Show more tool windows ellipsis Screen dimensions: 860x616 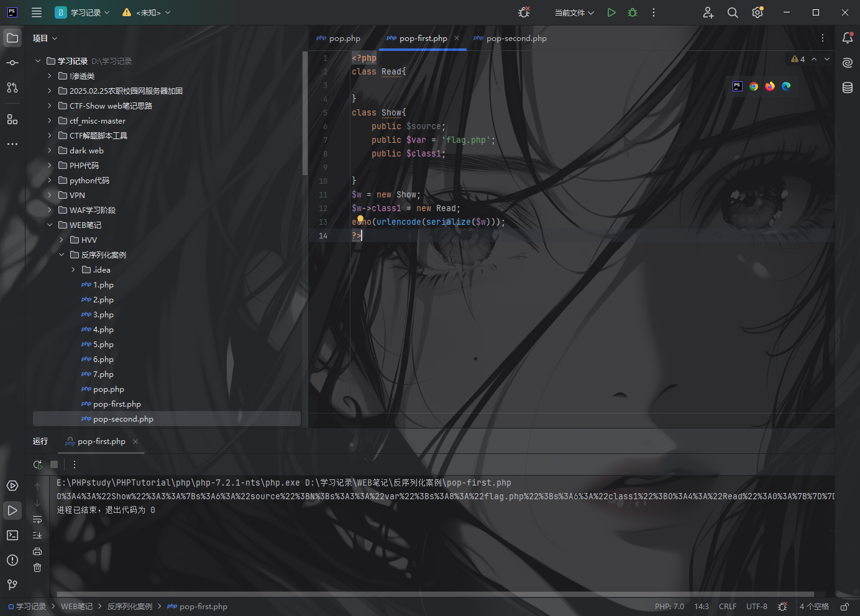click(x=12, y=144)
